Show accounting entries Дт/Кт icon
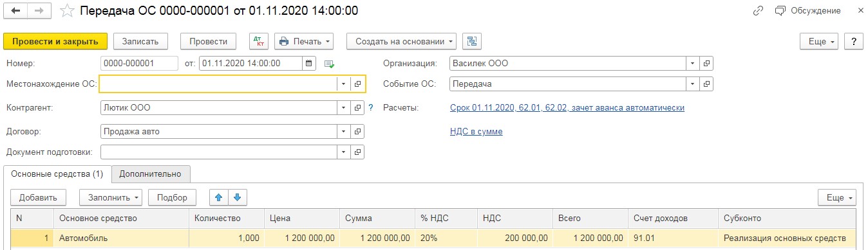Viewport: 868px width, 250px height. (x=259, y=41)
